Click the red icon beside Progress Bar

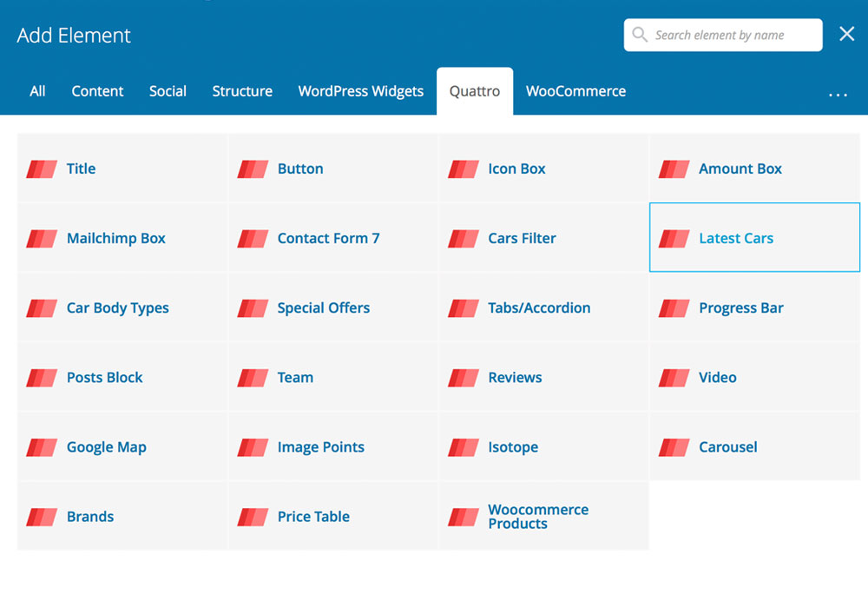[x=674, y=307]
